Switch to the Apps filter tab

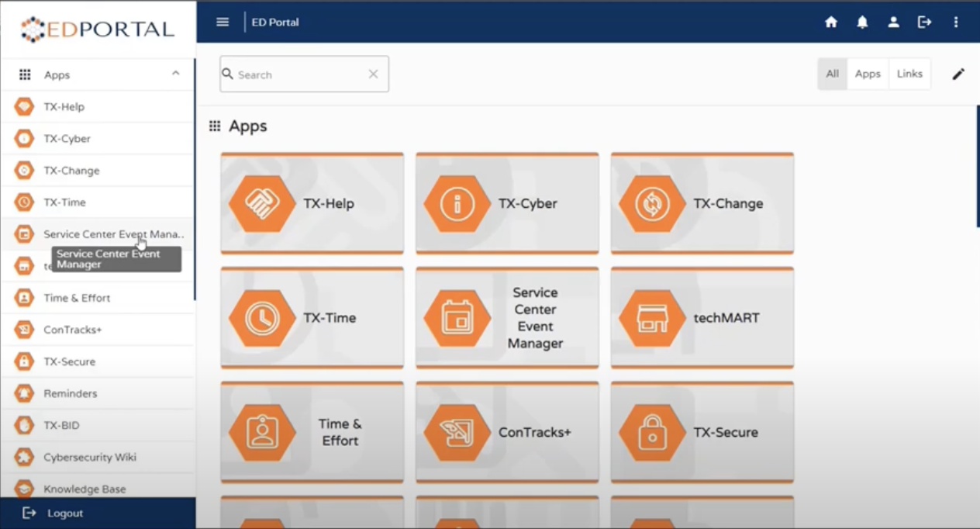(868, 74)
